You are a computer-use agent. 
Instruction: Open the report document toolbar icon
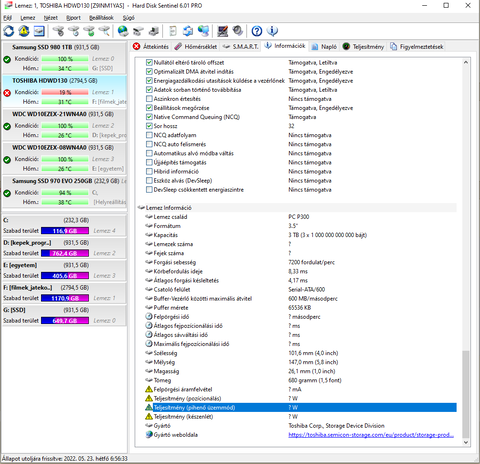pos(173,31)
